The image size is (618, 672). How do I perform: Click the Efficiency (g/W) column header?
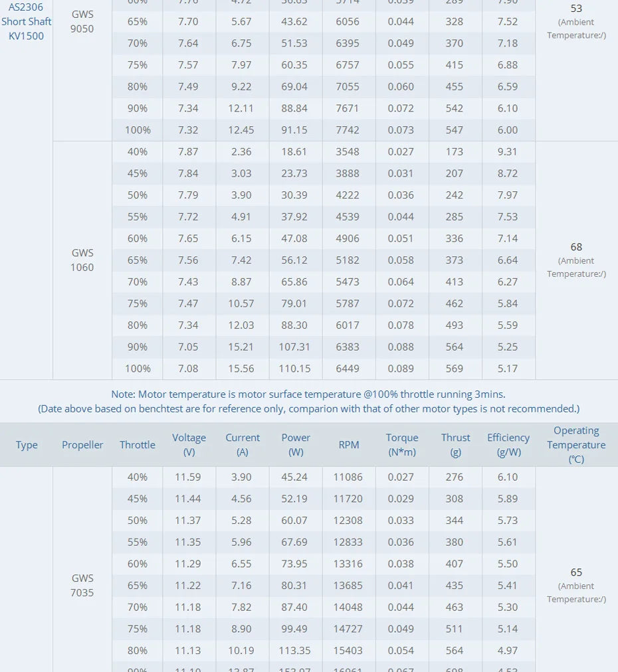tap(508, 445)
